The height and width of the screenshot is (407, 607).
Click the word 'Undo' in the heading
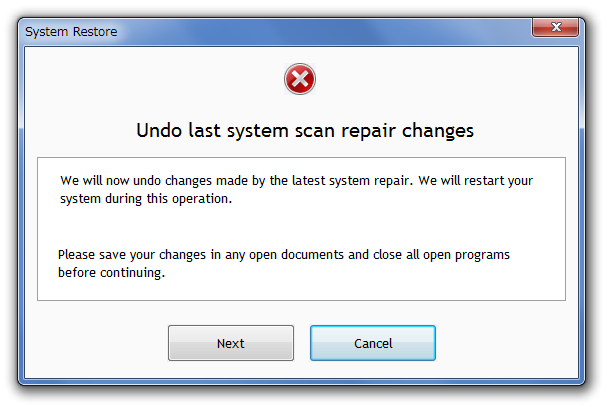159,131
